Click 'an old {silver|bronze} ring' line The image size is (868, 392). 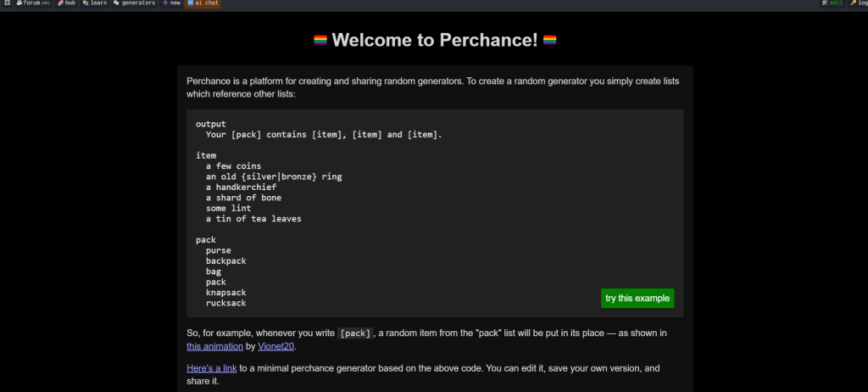(274, 176)
